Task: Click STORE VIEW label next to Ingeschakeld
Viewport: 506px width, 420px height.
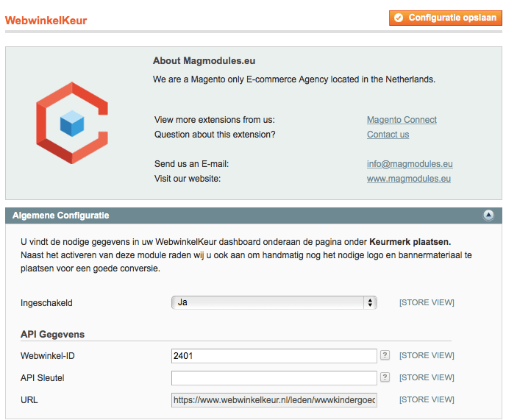Action: point(427,302)
